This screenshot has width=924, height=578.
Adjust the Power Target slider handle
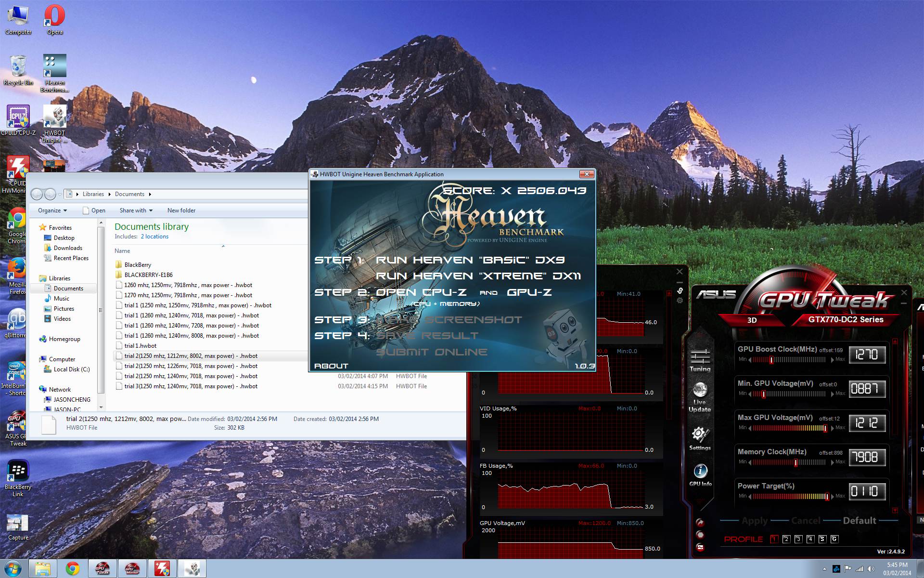coord(826,497)
